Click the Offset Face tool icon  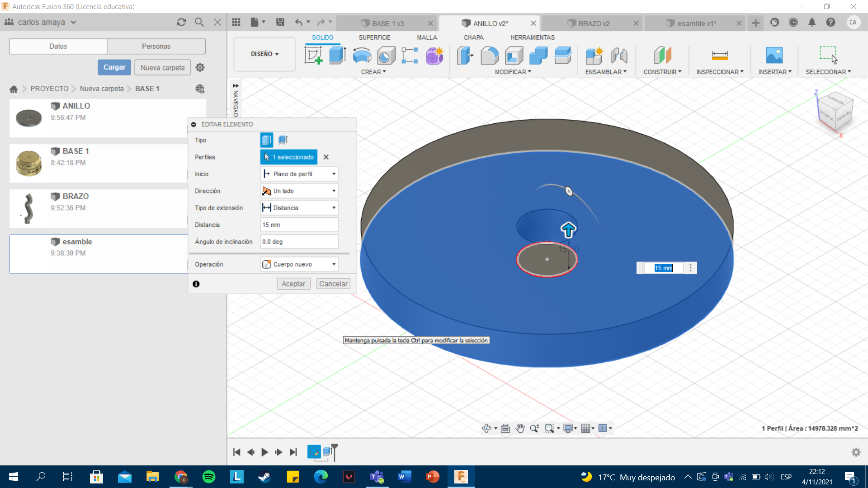click(563, 56)
